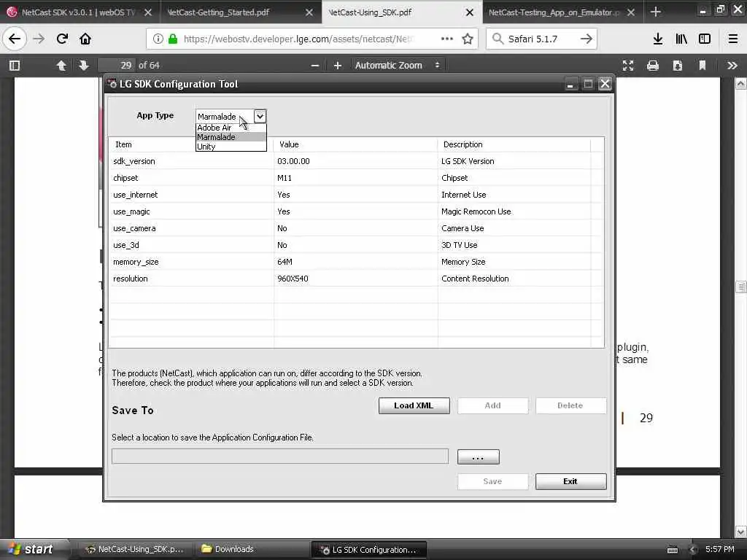Zoom in the PDF document

[x=337, y=65]
